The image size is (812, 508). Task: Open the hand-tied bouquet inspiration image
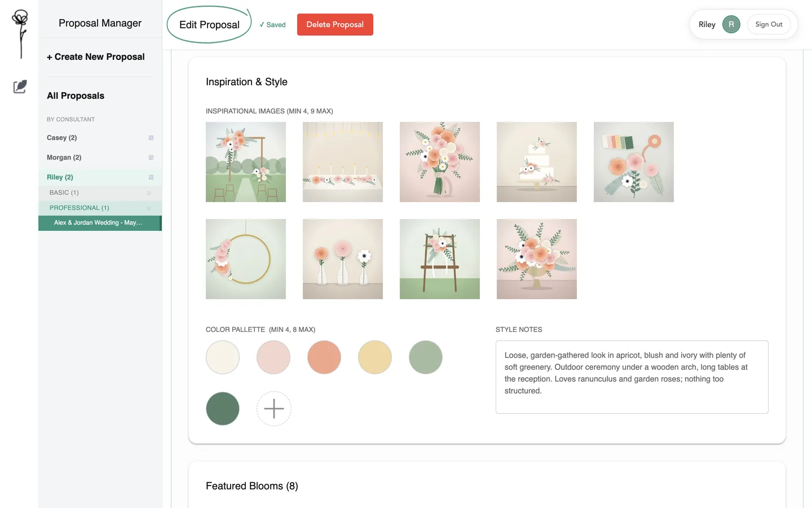point(440,162)
